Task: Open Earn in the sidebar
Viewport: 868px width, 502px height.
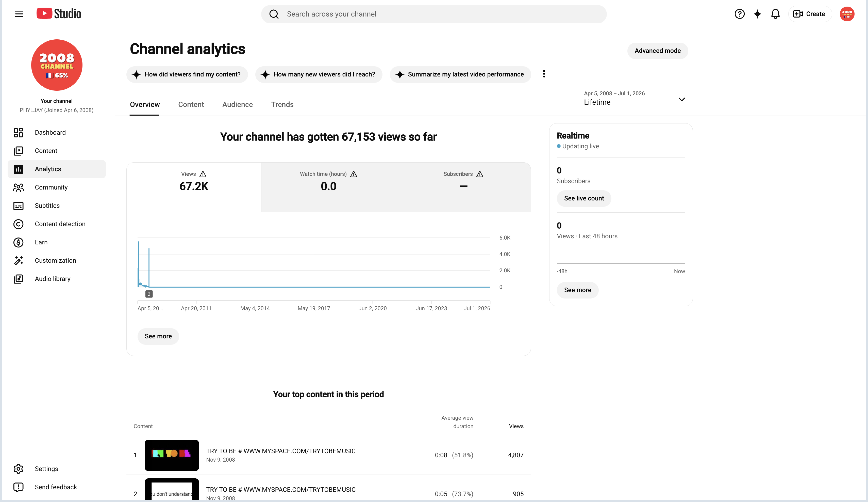Action: click(x=57, y=242)
